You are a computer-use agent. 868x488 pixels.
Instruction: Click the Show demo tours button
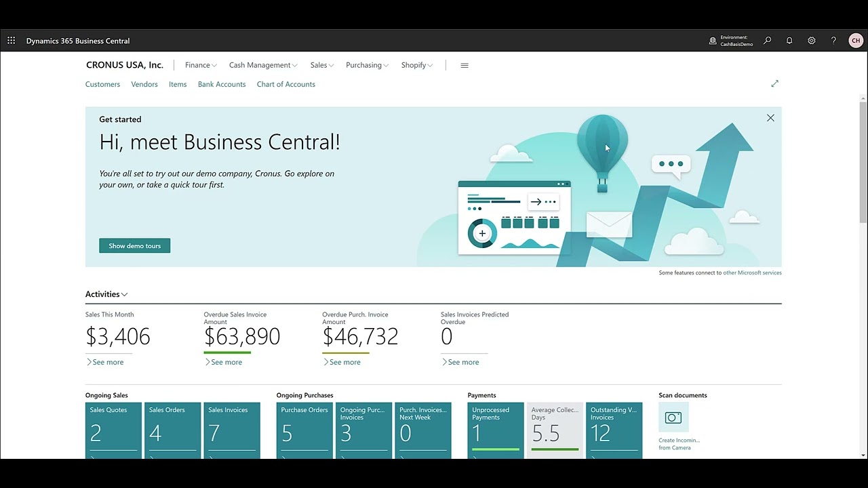coord(134,245)
